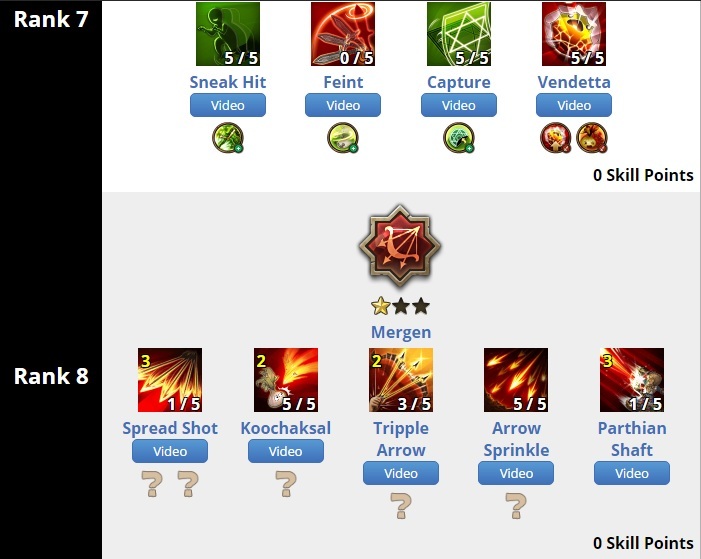Click the first Vendetta attribute icon
This screenshot has width=701, height=559.
coord(556,138)
